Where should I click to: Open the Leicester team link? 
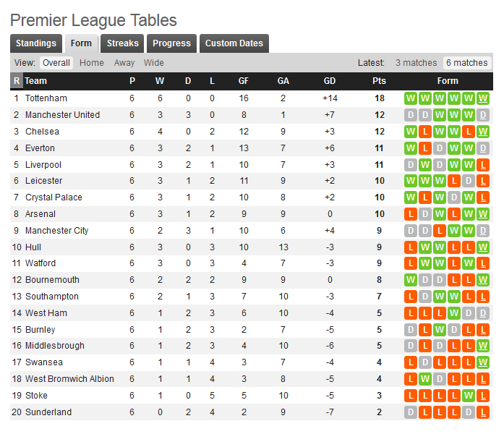pyautogui.click(x=43, y=181)
